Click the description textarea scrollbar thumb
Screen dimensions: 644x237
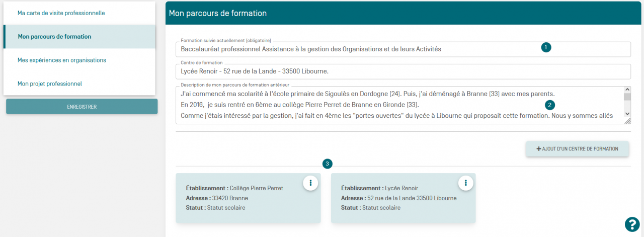(627, 97)
